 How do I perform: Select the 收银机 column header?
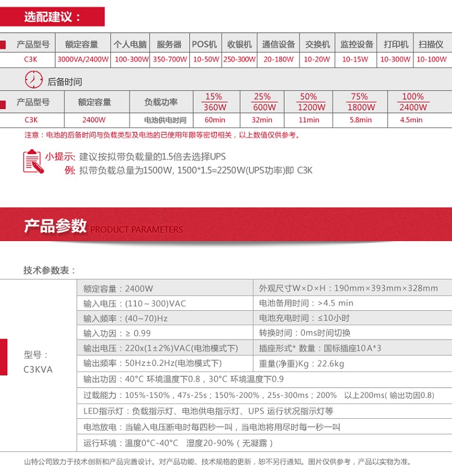[239, 45]
